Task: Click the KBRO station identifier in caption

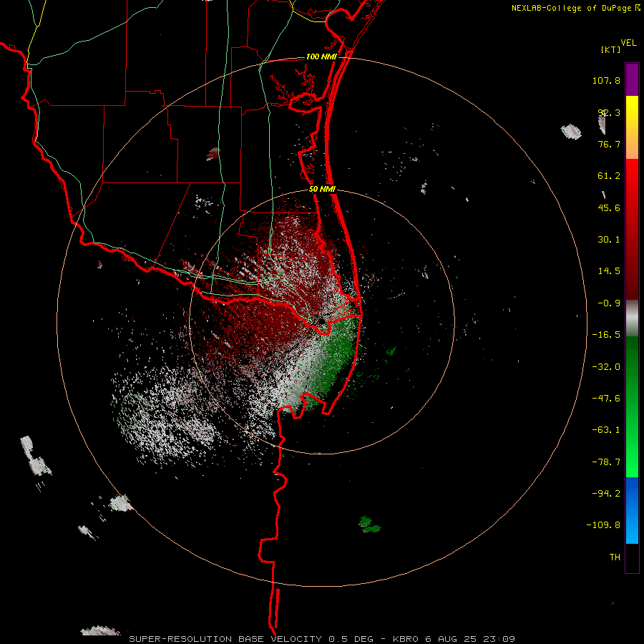Action: 406,639
